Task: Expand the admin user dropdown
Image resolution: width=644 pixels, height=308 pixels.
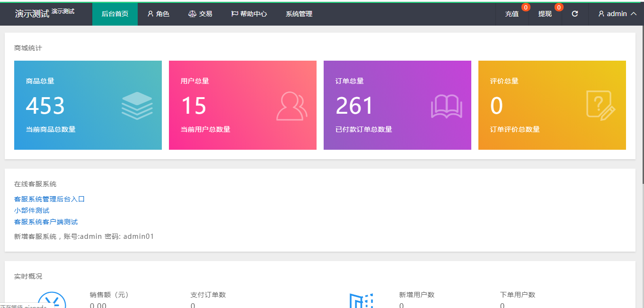Action: click(617, 14)
